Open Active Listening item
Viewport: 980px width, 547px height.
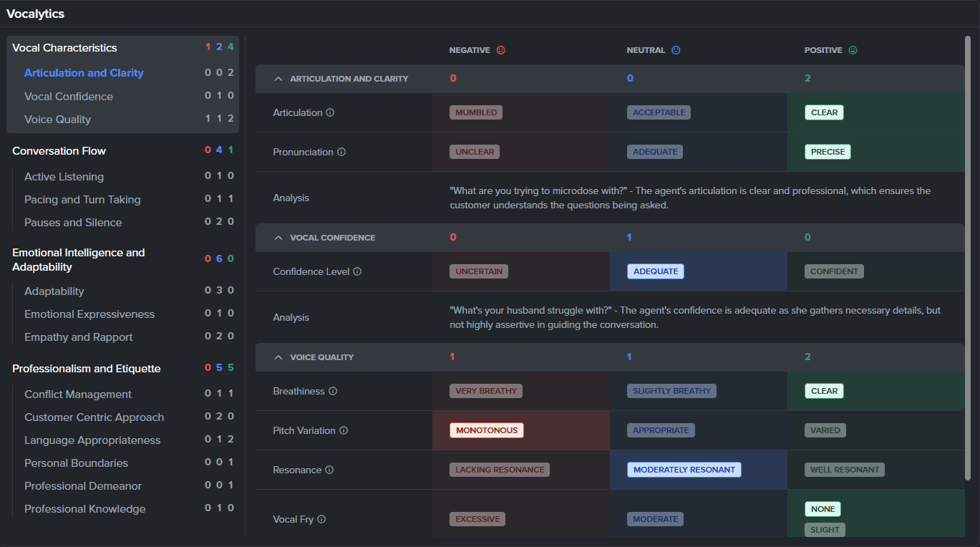pos(64,177)
